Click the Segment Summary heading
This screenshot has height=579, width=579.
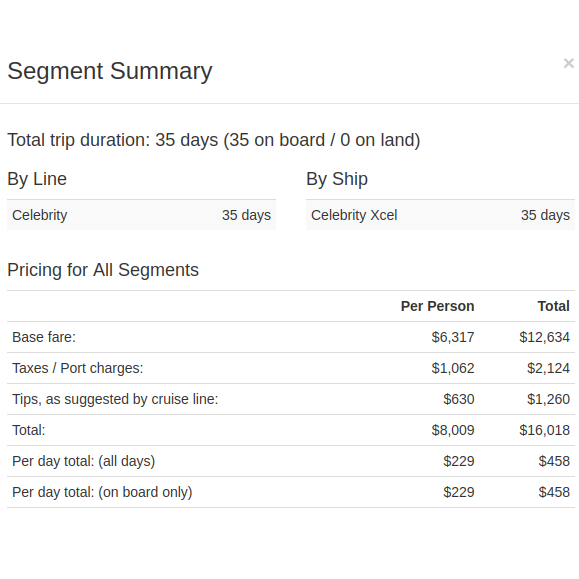coord(110,71)
